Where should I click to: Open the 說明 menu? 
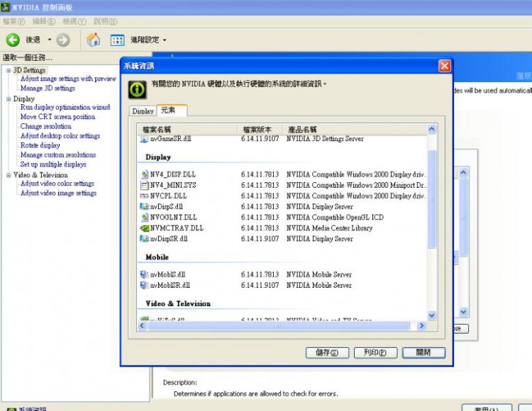[105, 22]
